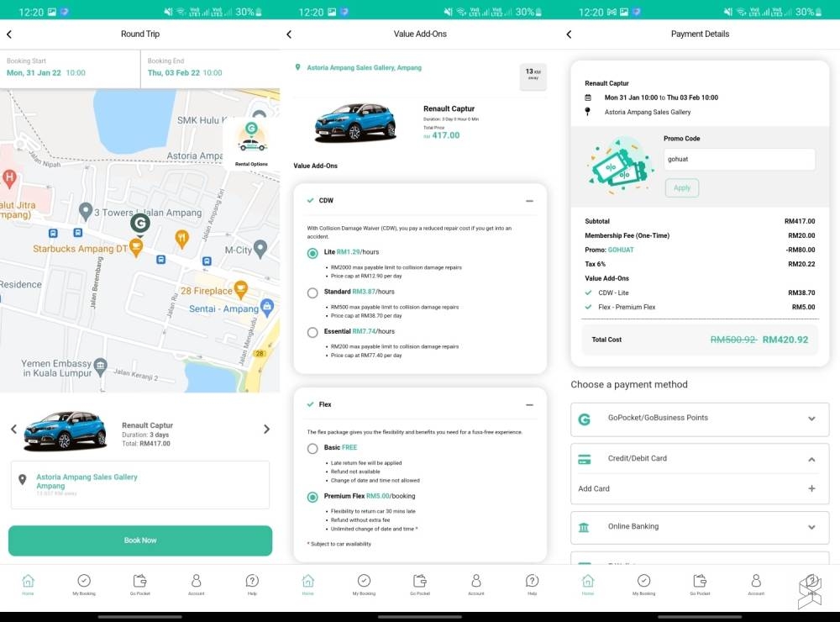This screenshot has height=622, width=840.
Task: Tap Renault Captur image on Round Trip screen
Action: 65,430
